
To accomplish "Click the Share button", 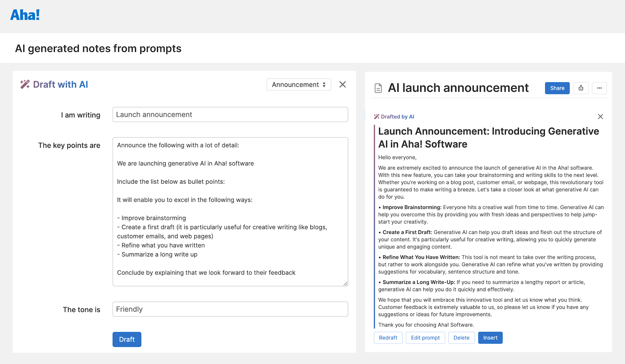I will tap(557, 88).
